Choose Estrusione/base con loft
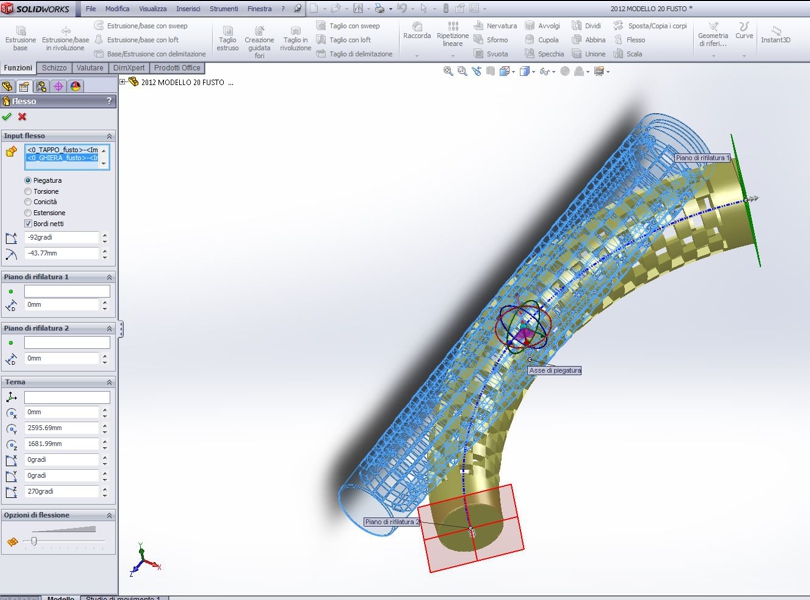The image size is (810, 600). coord(137,40)
